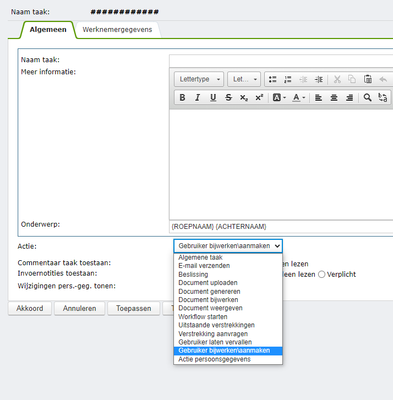Open the font size dropdown
393x400 pixels.
244,79
